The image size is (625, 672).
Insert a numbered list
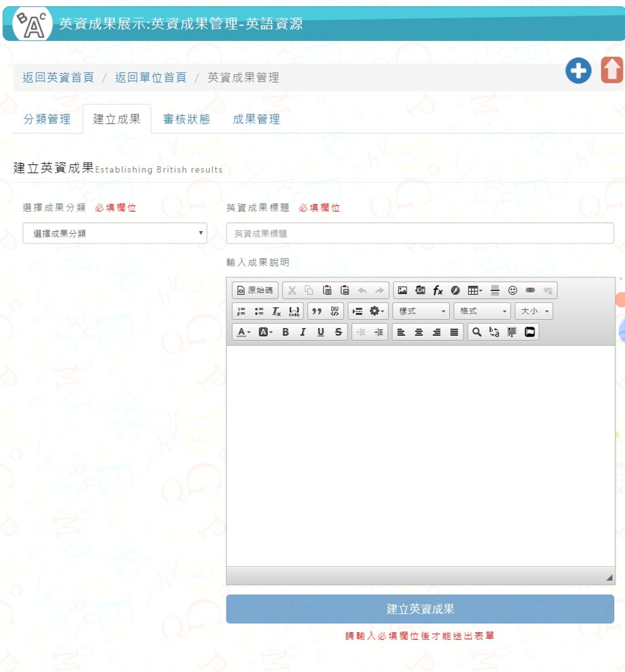[x=241, y=311]
